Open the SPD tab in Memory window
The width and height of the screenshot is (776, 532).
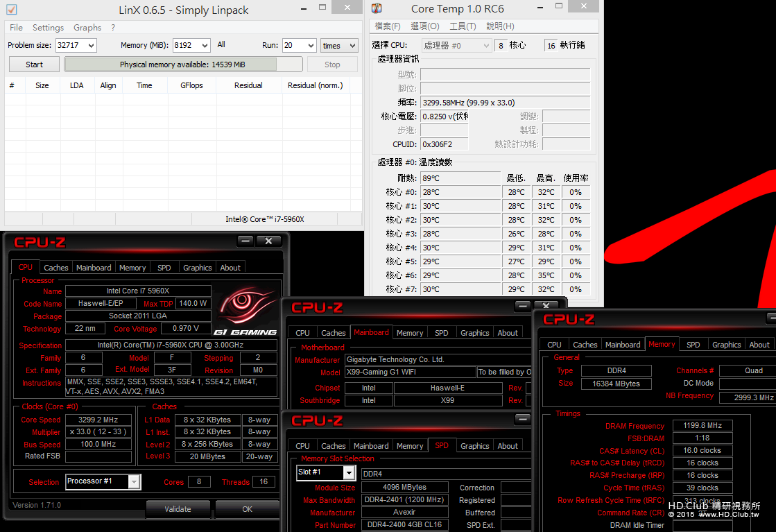pos(693,345)
